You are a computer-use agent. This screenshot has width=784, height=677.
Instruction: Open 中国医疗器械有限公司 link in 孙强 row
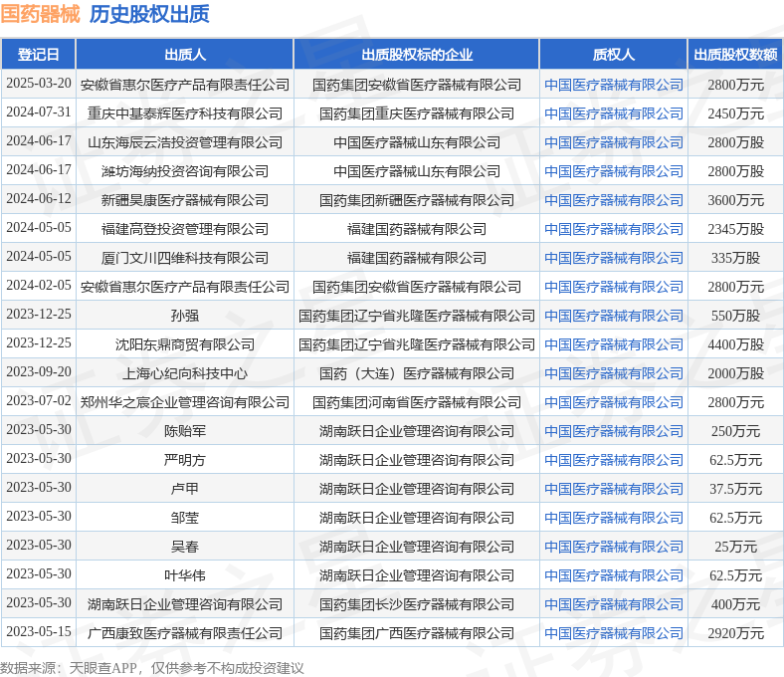point(614,316)
